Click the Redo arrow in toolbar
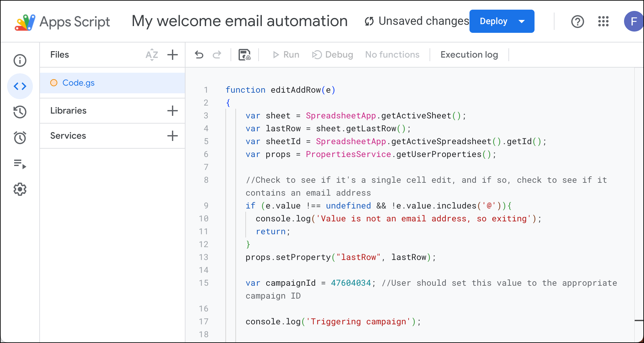 pos(217,55)
